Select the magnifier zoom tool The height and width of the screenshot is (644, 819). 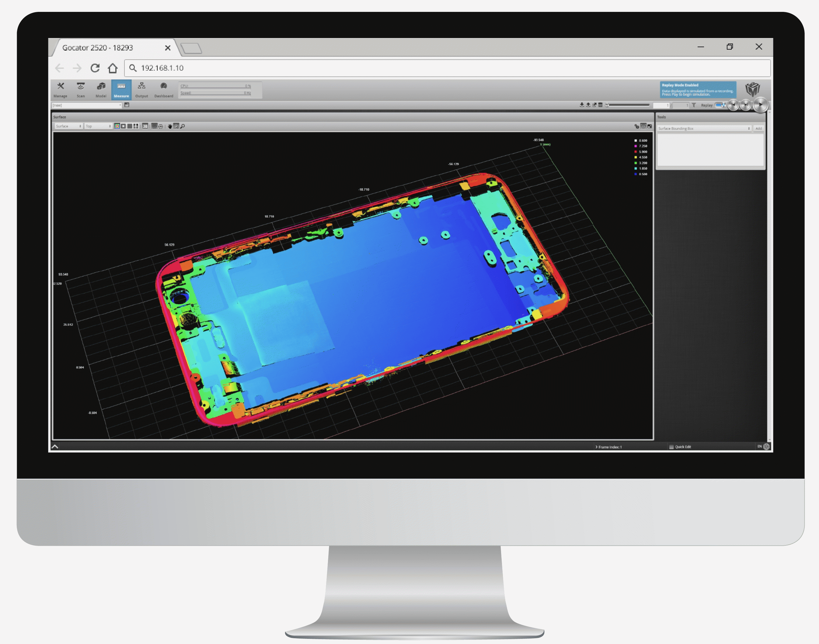coord(183,126)
